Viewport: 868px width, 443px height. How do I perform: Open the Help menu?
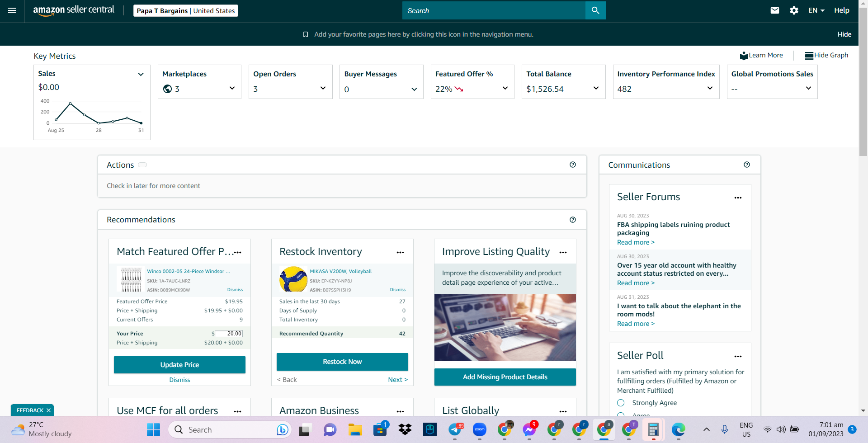tap(841, 10)
